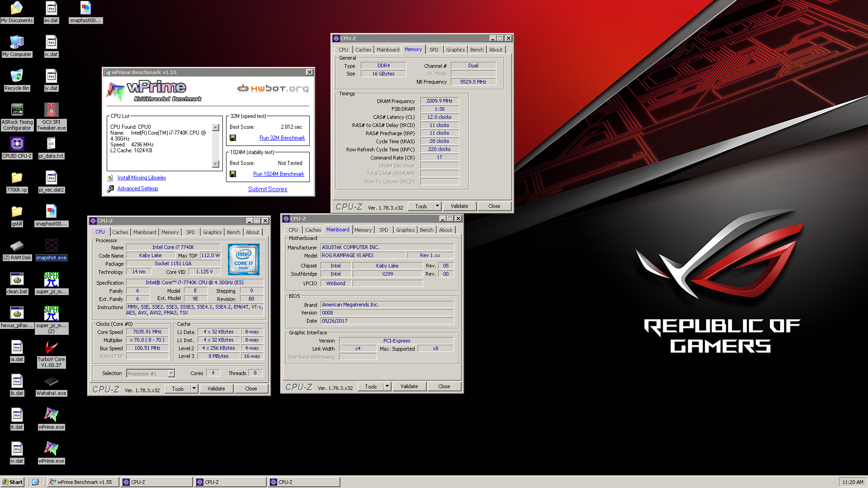Open the My Documents desktop icon

click(x=17, y=12)
